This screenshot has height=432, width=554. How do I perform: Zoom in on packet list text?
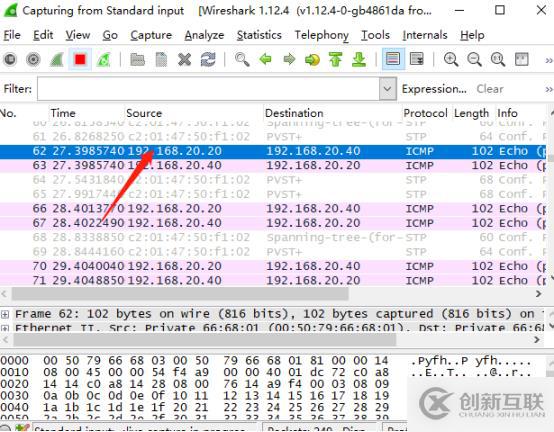pos(451,59)
